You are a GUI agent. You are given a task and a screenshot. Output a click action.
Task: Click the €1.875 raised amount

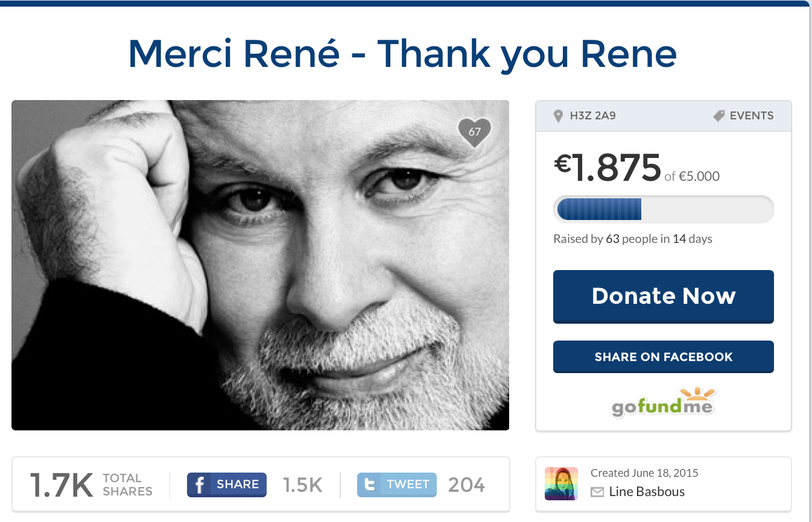(x=607, y=168)
